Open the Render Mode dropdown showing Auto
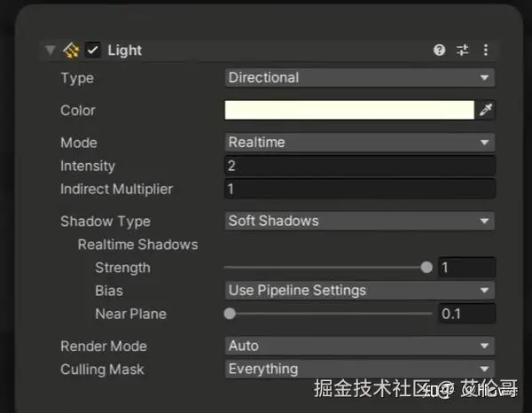The height and width of the screenshot is (413, 532). [x=359, y=347]
